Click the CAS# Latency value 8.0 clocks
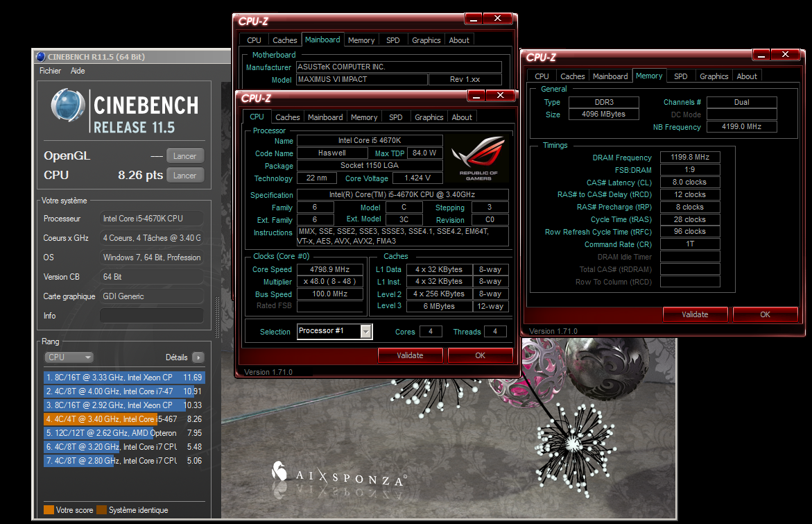This screenshot has height=524, width=812. tap(690, 182)
